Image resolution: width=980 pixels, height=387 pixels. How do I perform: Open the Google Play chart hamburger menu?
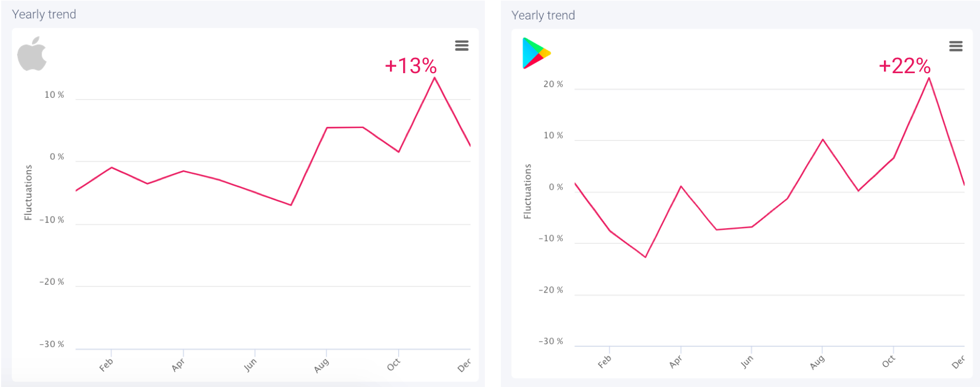tap(955, 46)
